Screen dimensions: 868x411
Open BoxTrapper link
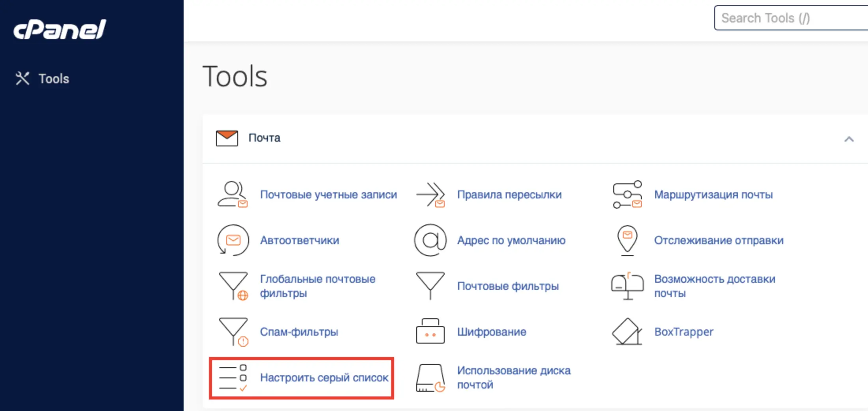tap(684, 332)
